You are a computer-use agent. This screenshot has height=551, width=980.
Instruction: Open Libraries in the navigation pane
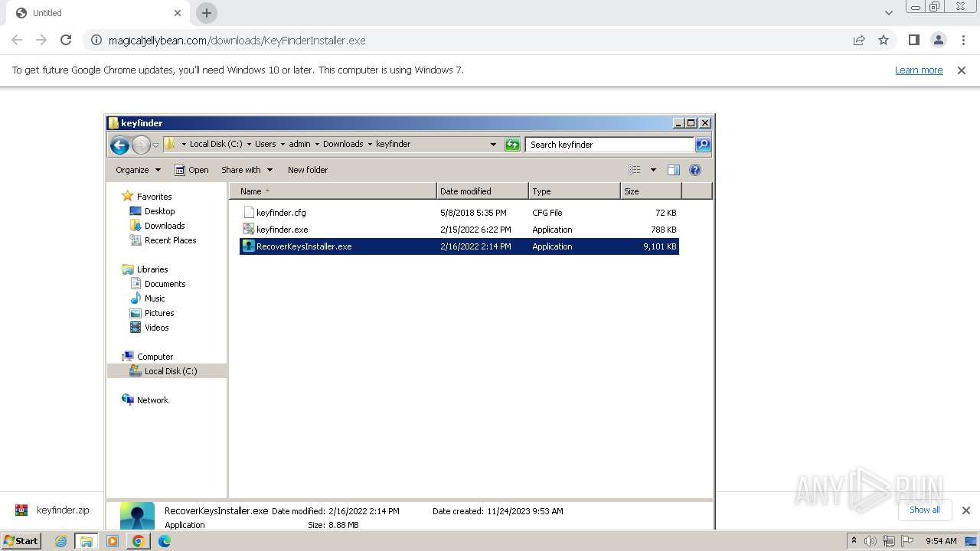[152, 269]
